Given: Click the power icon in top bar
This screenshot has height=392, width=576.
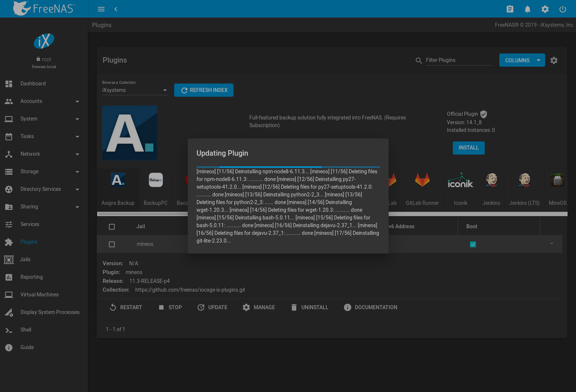Looking at the screenshot, I should point(563,9).
